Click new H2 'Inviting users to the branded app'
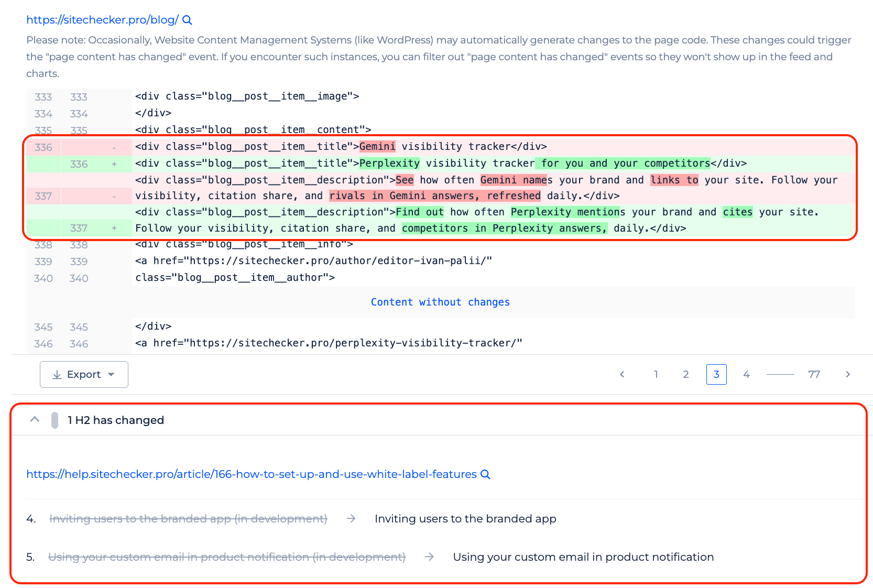Screen dimensions: 873x588 coord(465,519)
